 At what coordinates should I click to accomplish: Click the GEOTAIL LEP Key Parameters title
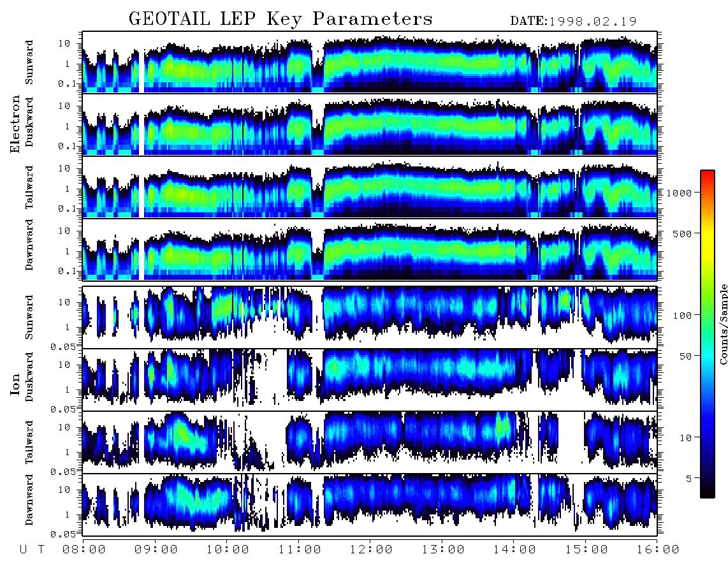[280, 18]
